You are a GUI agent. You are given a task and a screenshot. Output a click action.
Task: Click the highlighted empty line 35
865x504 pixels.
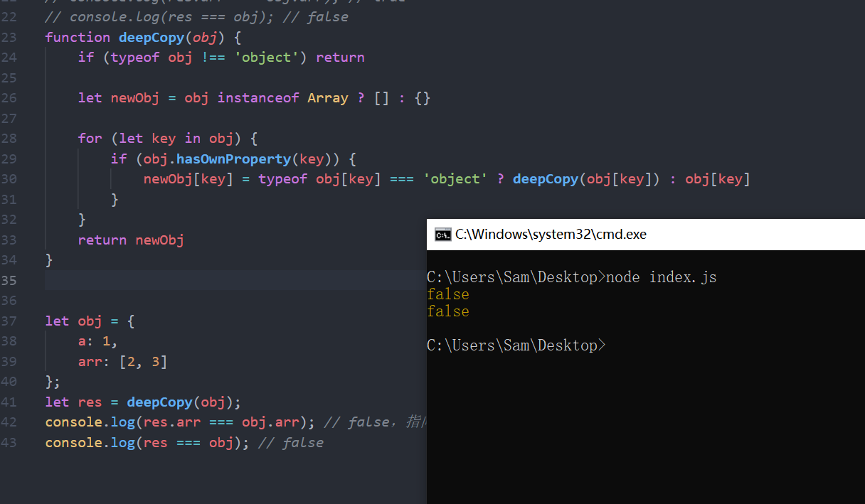235,280
